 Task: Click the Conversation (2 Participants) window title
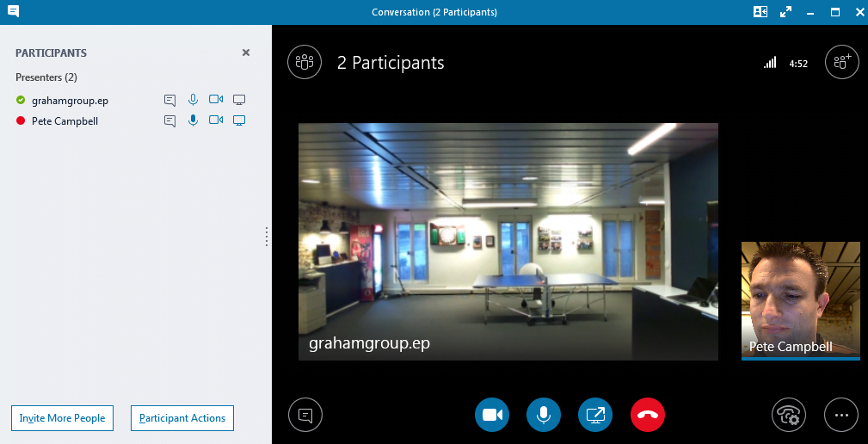pos(434,12)
